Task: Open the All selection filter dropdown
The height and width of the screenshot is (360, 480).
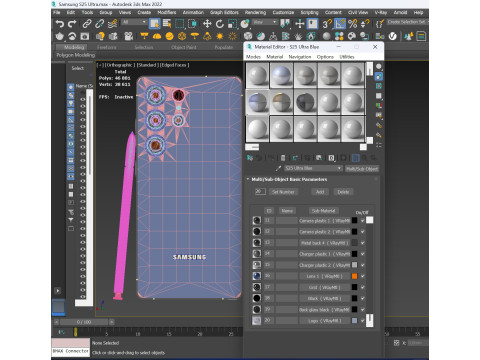Action: (134, 22)
